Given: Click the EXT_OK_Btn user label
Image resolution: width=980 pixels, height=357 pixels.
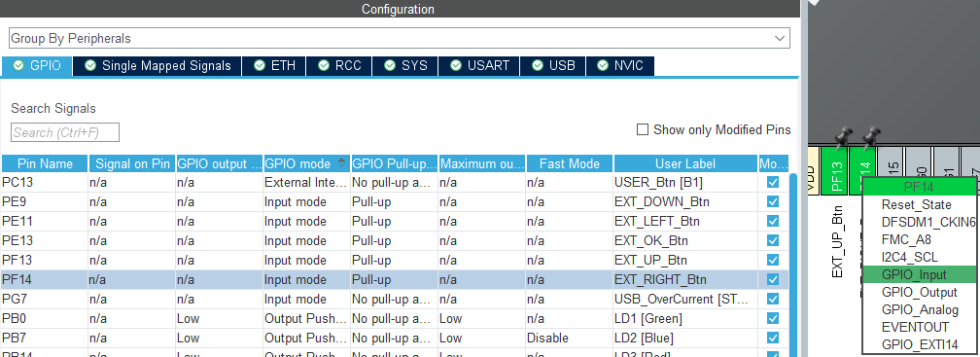Looking at the screenshot, I should pyautogui.click(x=651, y=240).
